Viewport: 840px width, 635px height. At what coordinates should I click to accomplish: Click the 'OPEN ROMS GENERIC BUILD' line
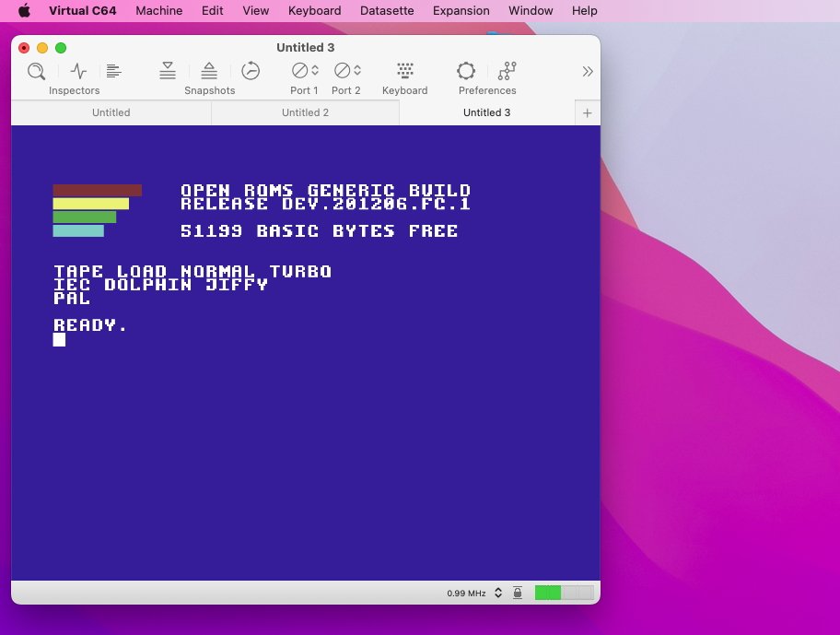point(326,190)
